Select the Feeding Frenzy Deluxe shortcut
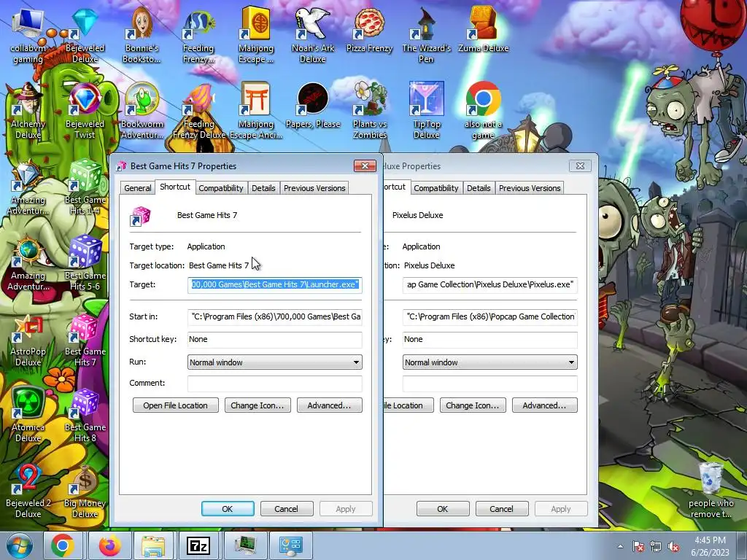The height and width of the screenshot is (560, 747). coord(198,112)
